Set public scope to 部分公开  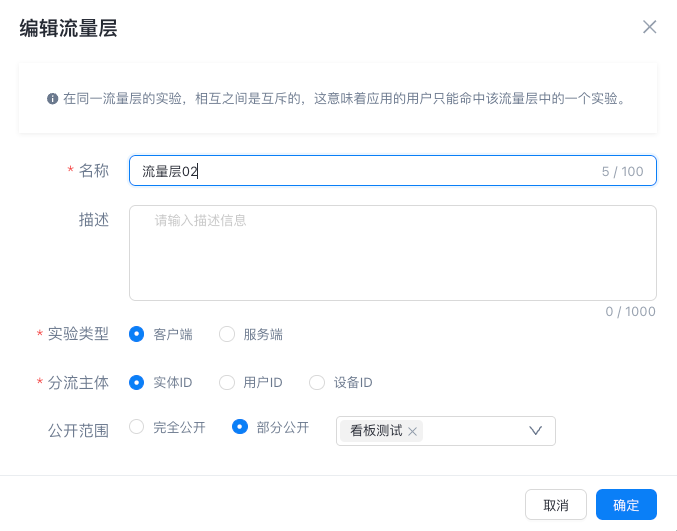(x=240, y=427)
